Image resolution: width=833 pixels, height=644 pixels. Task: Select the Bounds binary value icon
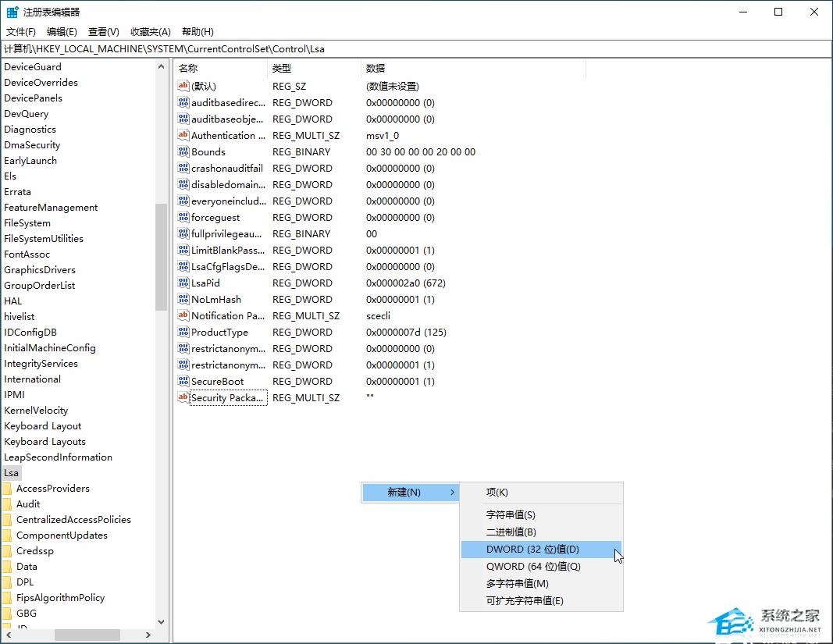[183, 152]
